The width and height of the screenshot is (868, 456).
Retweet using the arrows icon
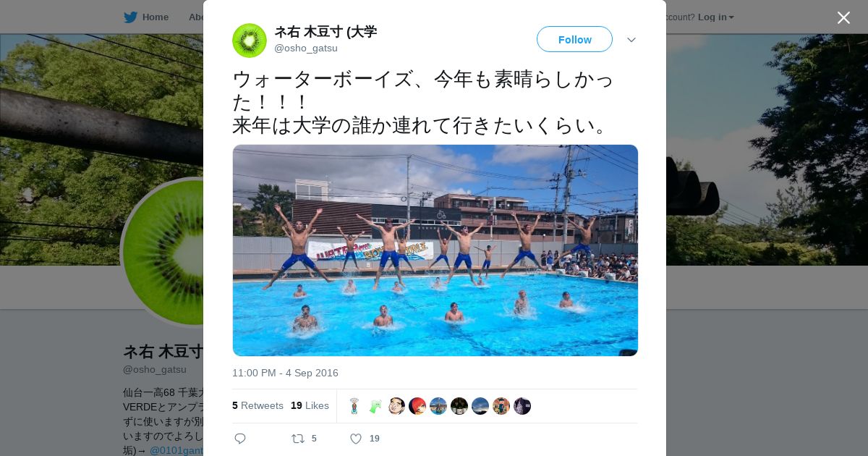tap(297, 439)
